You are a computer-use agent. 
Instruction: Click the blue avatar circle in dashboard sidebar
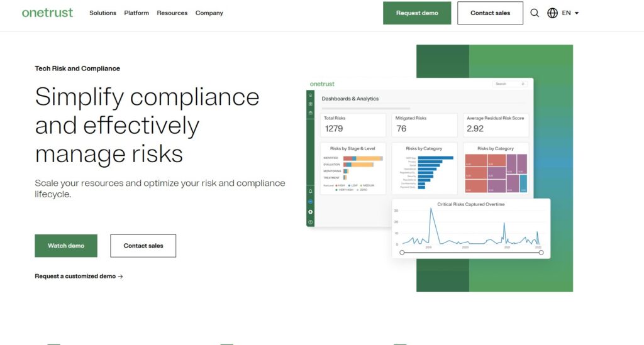pos(311,202)
